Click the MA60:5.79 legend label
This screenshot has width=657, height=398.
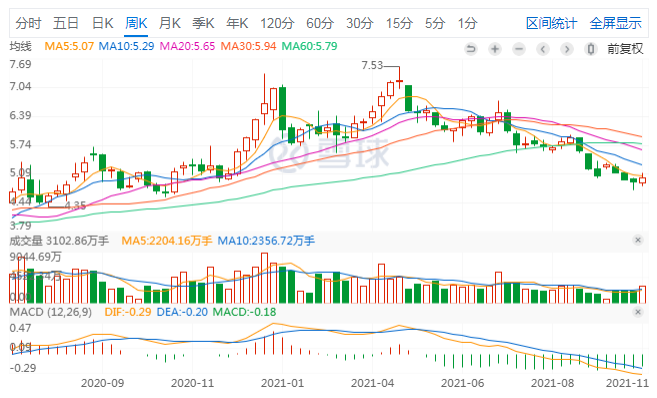coord(310,46)
